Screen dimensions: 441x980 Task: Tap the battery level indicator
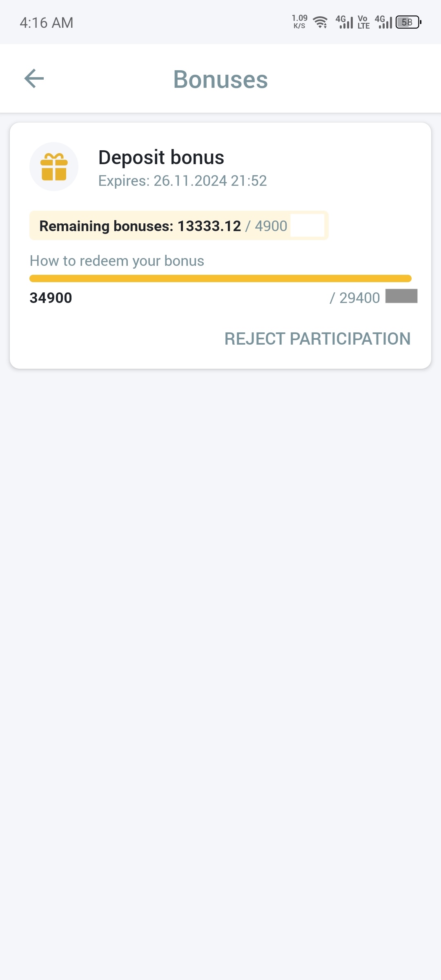click(408, 22)
